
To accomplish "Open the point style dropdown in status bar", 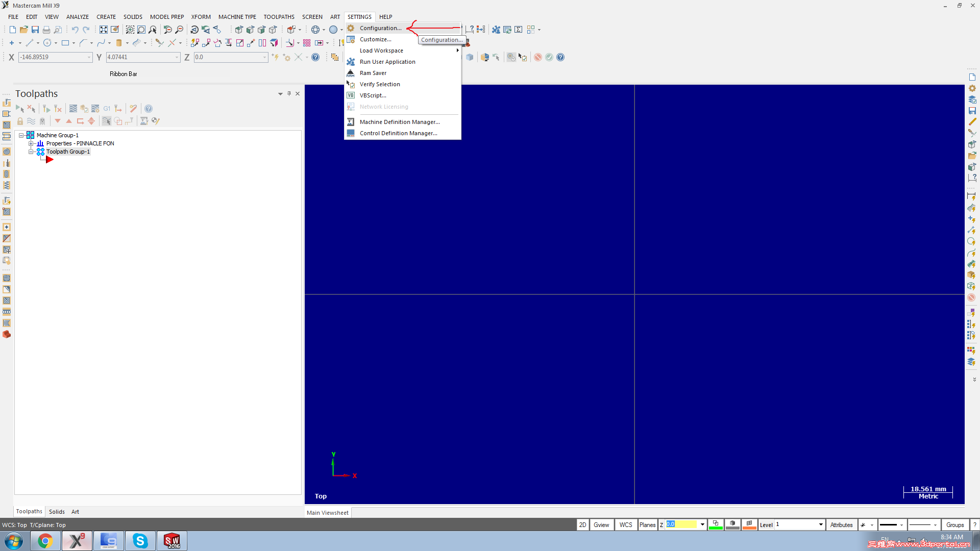I will click(872, 524).
